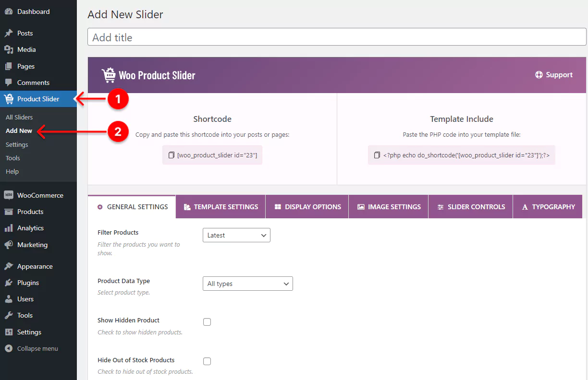The width and height of the screenshot is (588, 380).
Task: Click the Support link in header
Action: tap(554, 75)
